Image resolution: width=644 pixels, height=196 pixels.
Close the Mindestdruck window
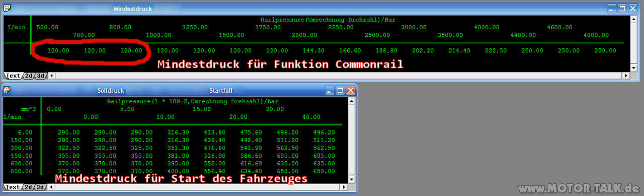(x=633, y=9)
